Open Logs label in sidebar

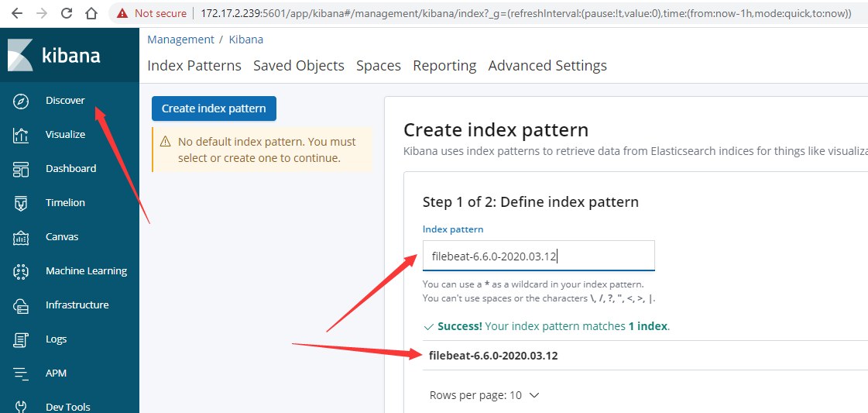click(56, 339)
